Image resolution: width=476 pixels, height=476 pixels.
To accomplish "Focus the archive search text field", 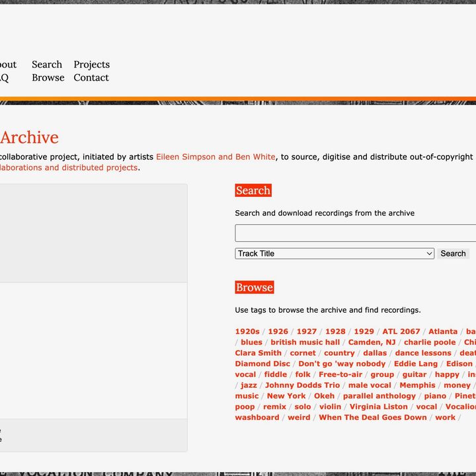I will 355,233.
